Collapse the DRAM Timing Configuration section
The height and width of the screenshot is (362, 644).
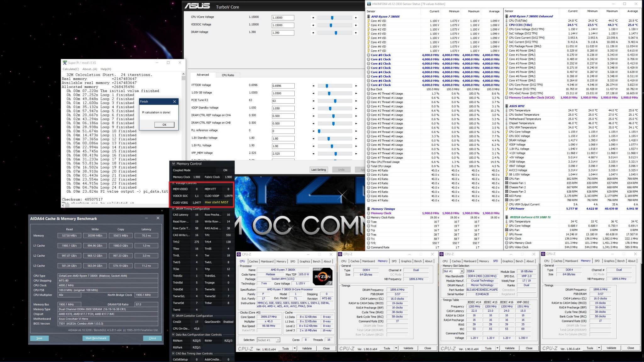point(173,209)
